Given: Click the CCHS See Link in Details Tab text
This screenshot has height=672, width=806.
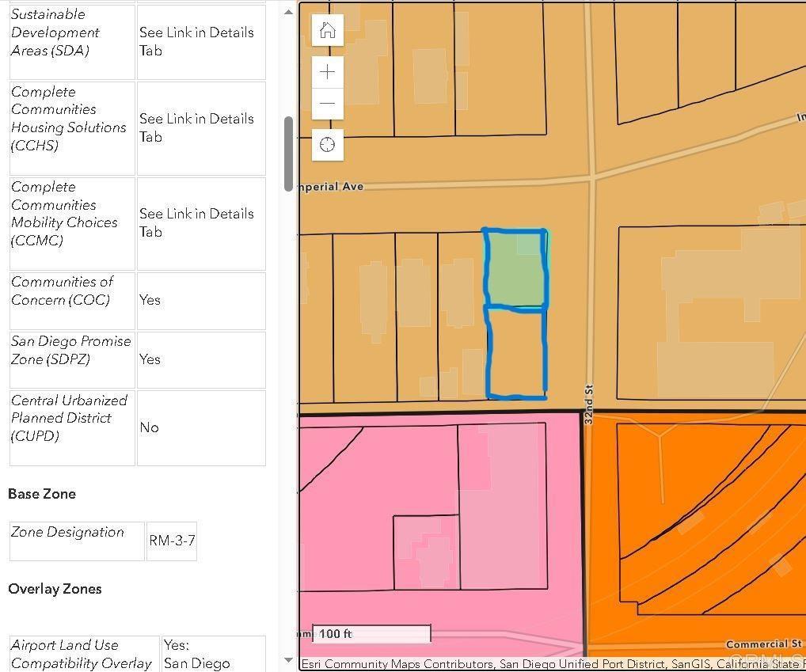Looking at the screenshot, I should click(x=196, y=127).
